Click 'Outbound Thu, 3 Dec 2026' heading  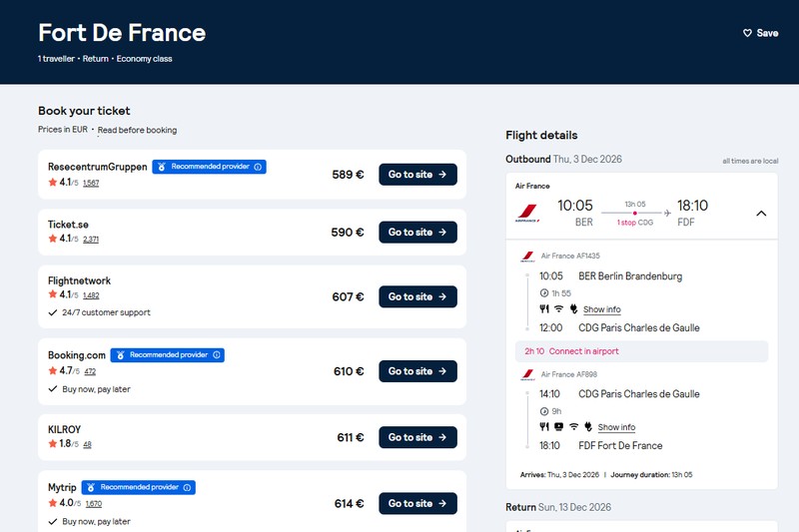(563, 159)
